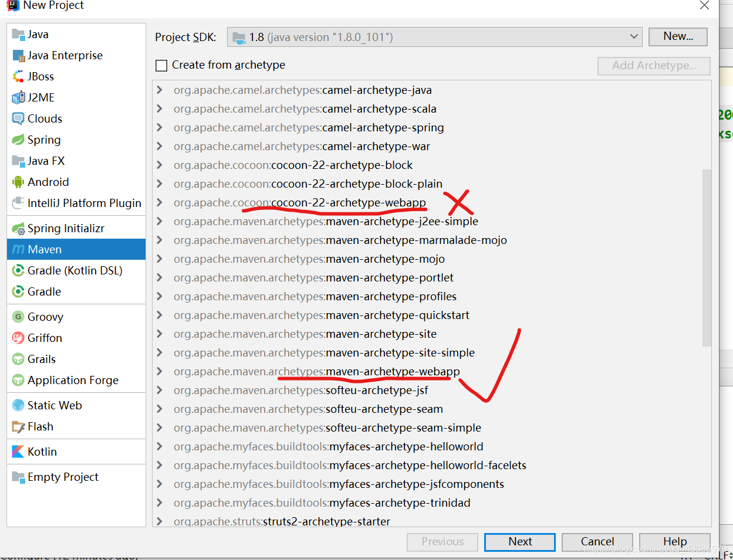This screenshot has height=560, width=733.
Task: Choose Static Web project type
Action: click(x=76, y=405)
